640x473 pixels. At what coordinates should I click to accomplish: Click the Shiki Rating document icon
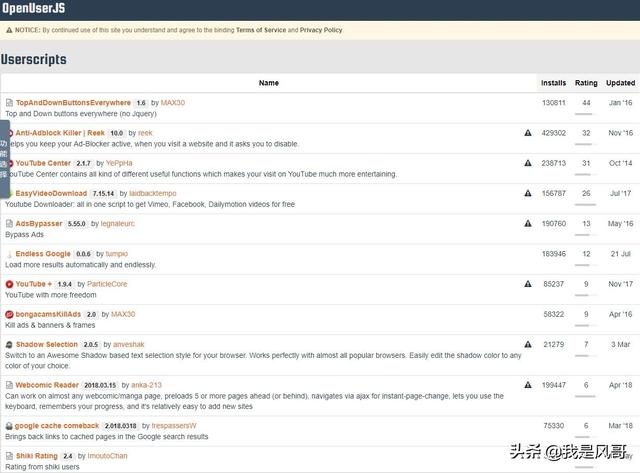[9, 456]
